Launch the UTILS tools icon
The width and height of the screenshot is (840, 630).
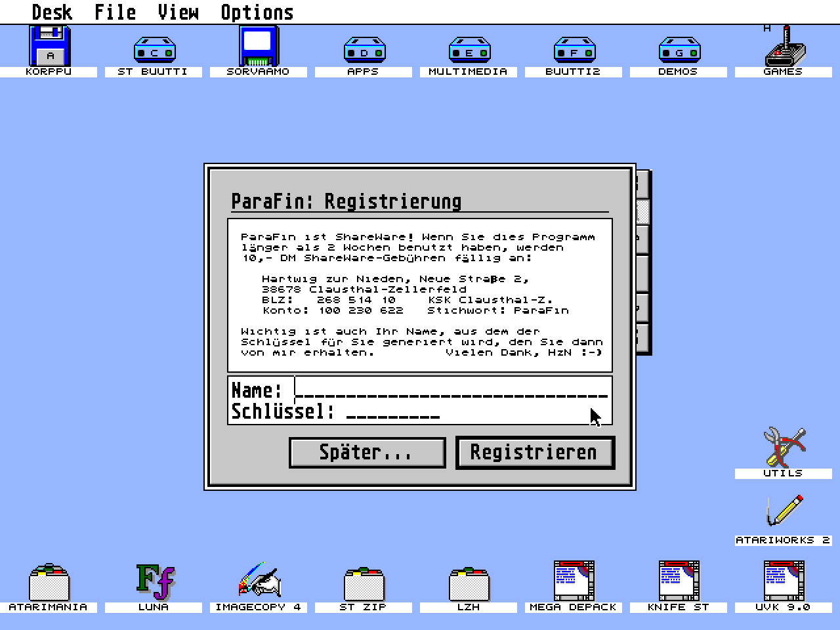(x=784, y=448)
